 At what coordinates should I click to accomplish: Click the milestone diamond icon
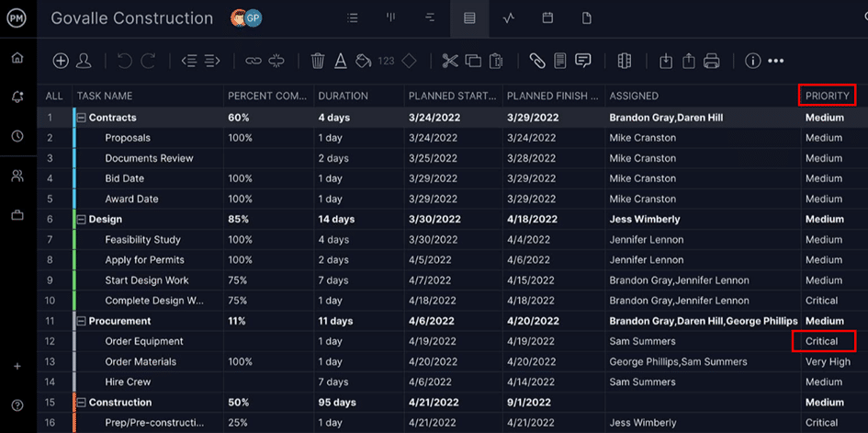[x=410, y=61]
